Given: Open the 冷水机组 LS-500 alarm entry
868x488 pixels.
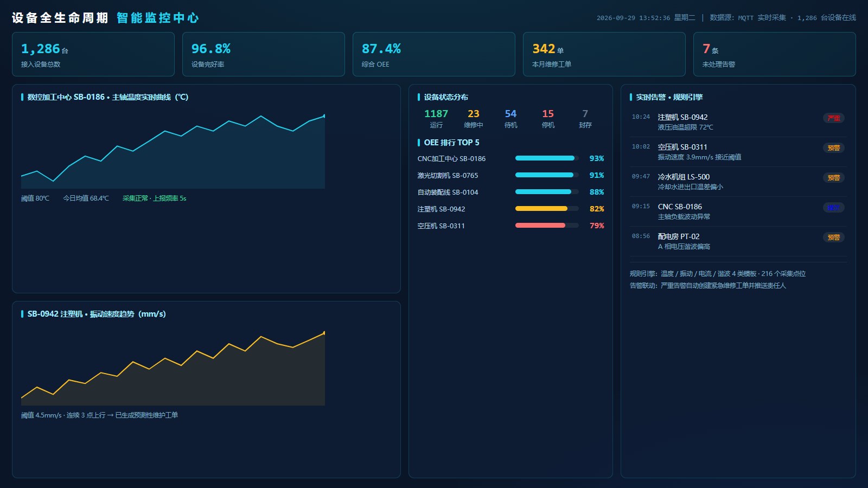Looking at the screenshot, I should point(738,182).
